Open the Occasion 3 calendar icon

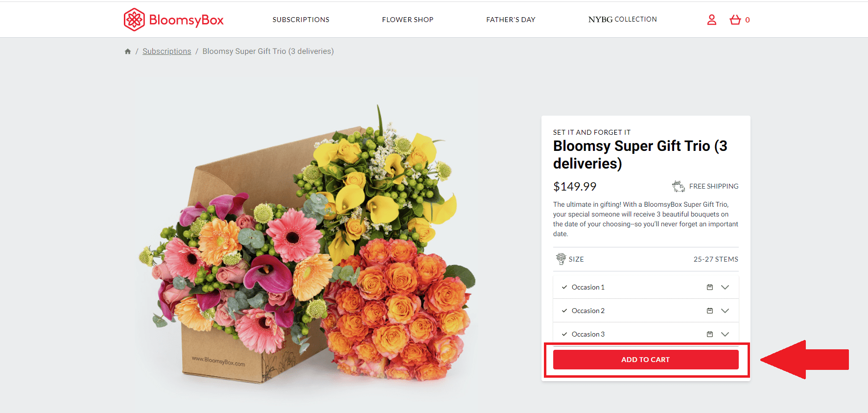710,334
